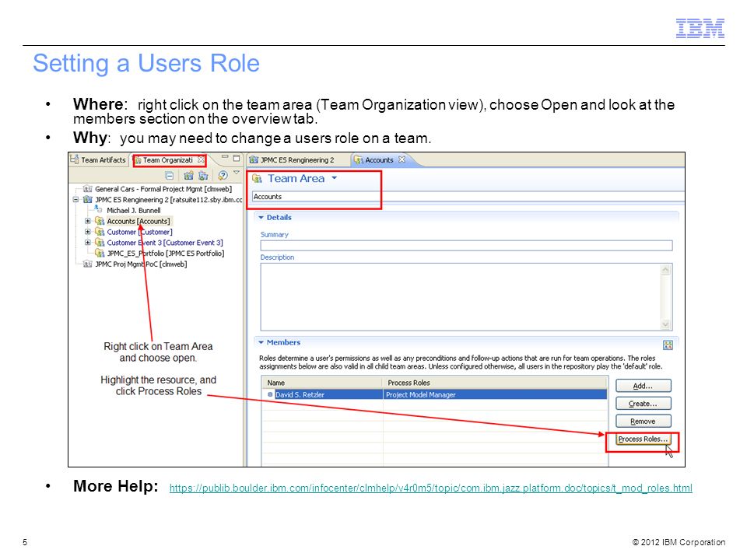Click the JPMC Proj Mgmt PoC project icon
Viewport: 747px width, 560px height.
(x=88, y=264)
